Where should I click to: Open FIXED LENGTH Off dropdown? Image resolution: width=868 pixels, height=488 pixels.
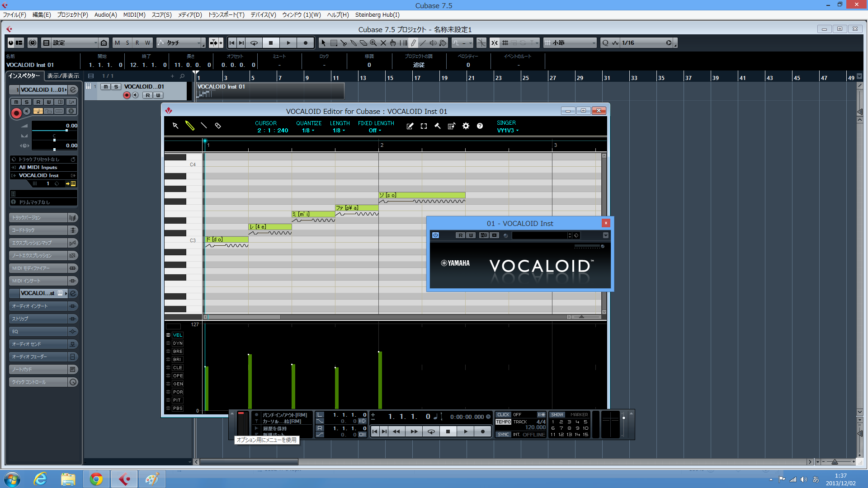375,131
